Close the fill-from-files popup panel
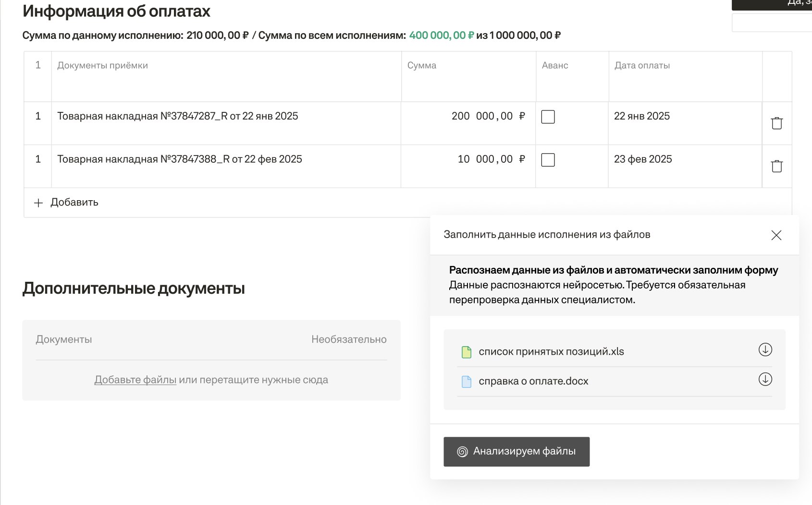Image resolution: width=812 pixels, height=505 pixels. 776,235
